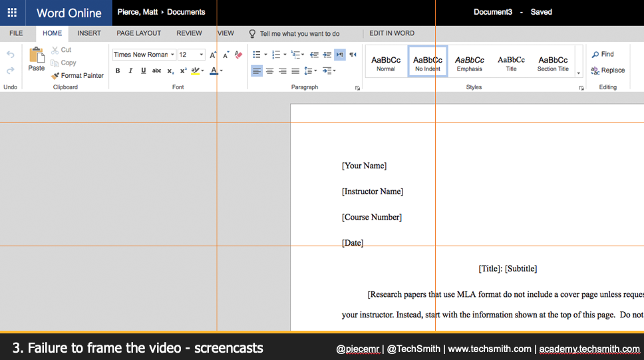
Task: Switch to the VIEW tab
Action: 226,33
